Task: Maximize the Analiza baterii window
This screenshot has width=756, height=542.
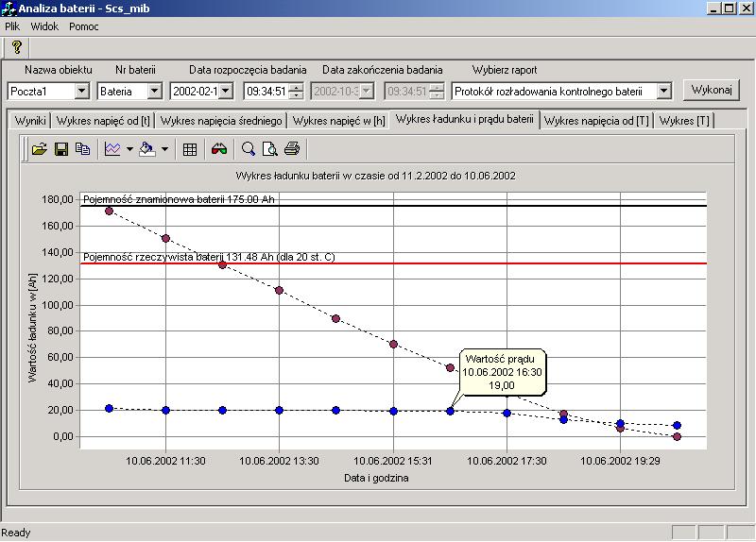Action: click(x=730, y=8)
